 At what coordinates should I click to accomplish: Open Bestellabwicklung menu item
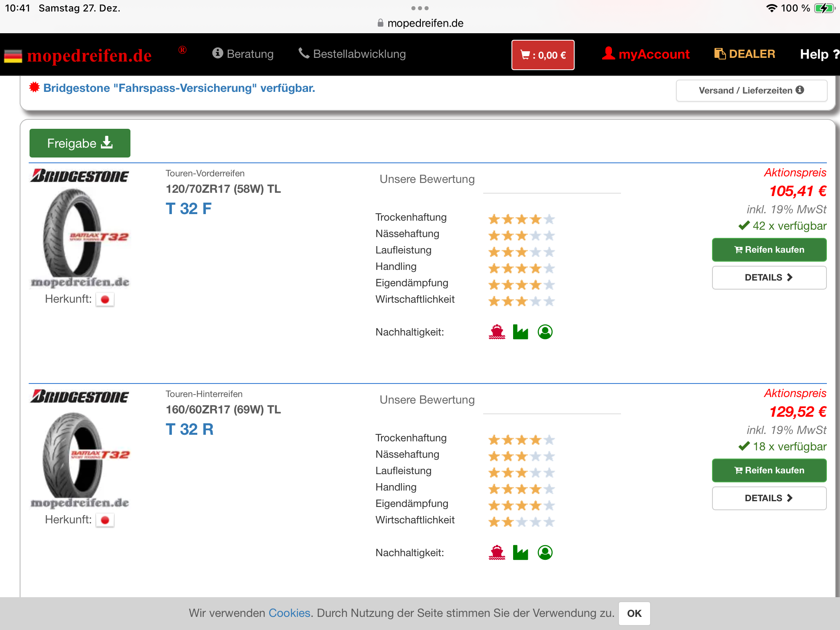pos(352,54)
